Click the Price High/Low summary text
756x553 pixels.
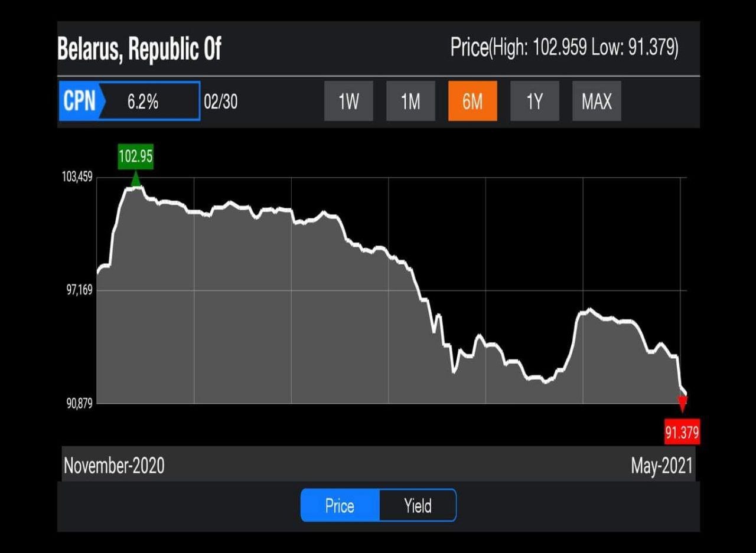pos(564,47)
